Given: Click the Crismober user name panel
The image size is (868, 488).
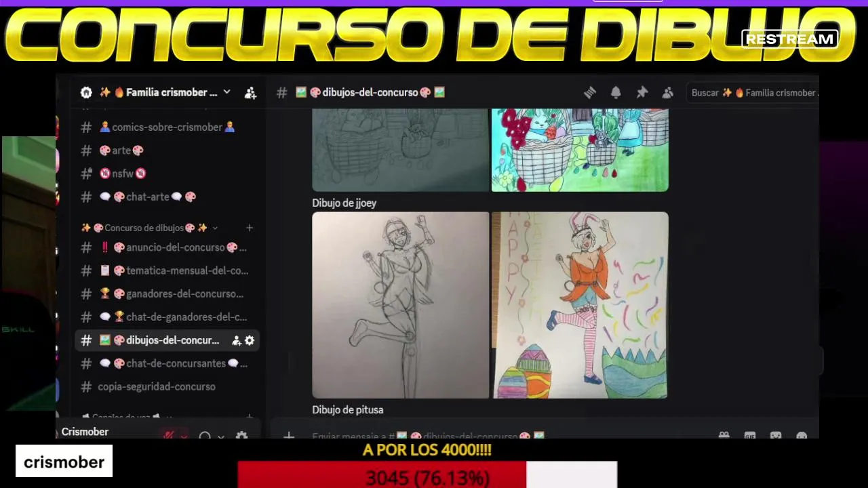Looking at the screenshot, I should coord(85,432).
